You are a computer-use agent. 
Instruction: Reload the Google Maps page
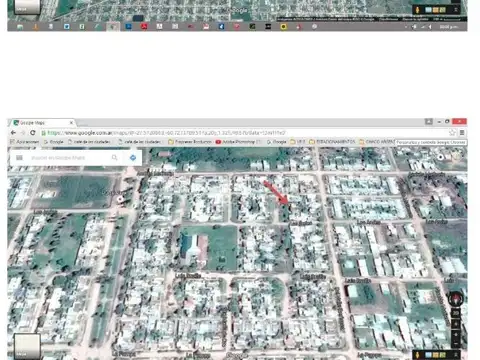coord(33,133)
